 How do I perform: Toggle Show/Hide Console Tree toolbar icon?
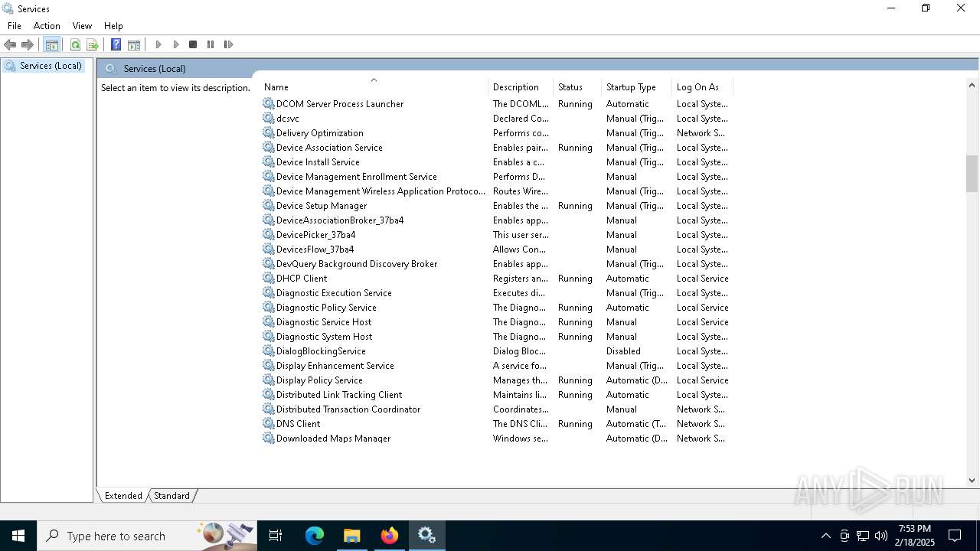pyautogui.click(x=52, y=44)
